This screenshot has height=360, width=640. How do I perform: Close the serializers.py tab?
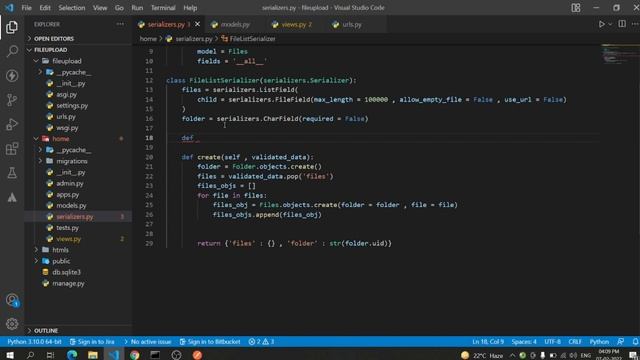[198, 24]
